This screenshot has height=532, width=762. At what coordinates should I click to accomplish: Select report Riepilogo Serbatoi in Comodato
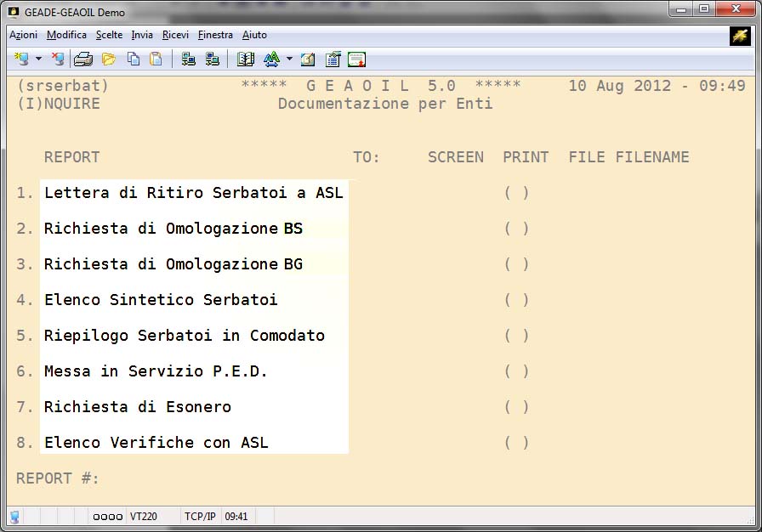click(x=184, y=336)
